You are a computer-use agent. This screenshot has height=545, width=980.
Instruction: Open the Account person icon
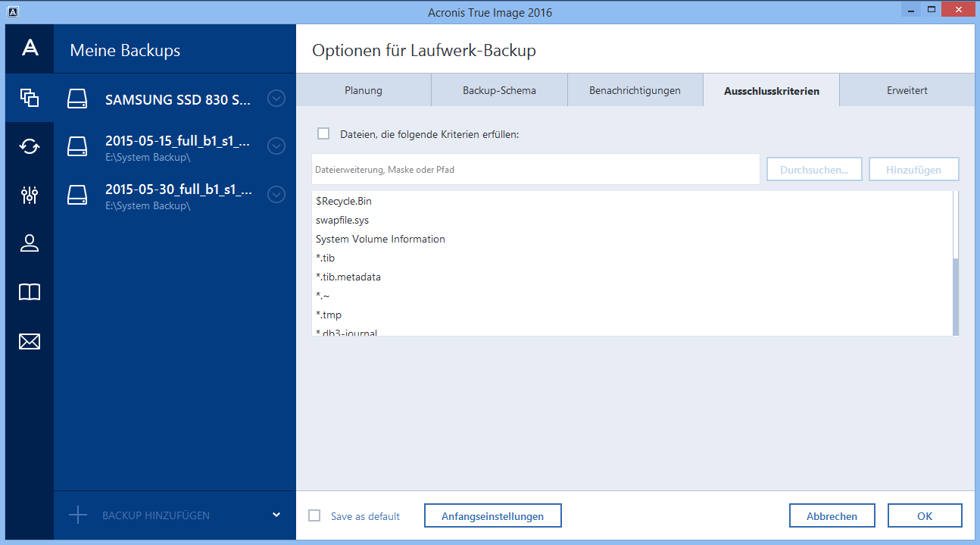pos(30,243)
